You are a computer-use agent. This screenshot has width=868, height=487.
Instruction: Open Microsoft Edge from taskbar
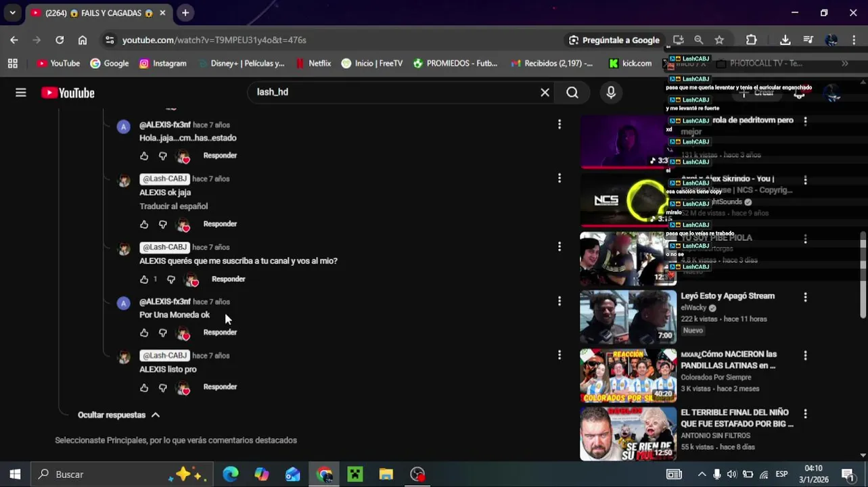point(231,474)
